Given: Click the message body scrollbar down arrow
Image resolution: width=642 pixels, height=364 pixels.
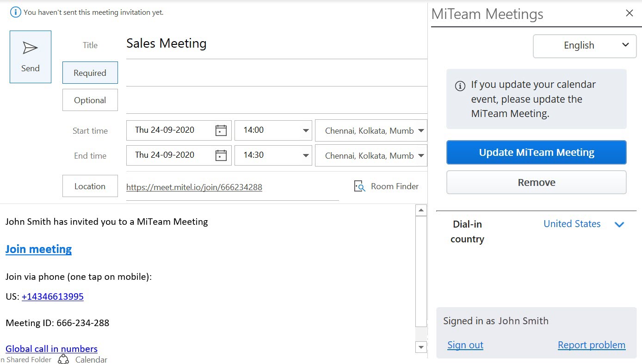Looking at the screenshot, I should click(x=421, y=347).
